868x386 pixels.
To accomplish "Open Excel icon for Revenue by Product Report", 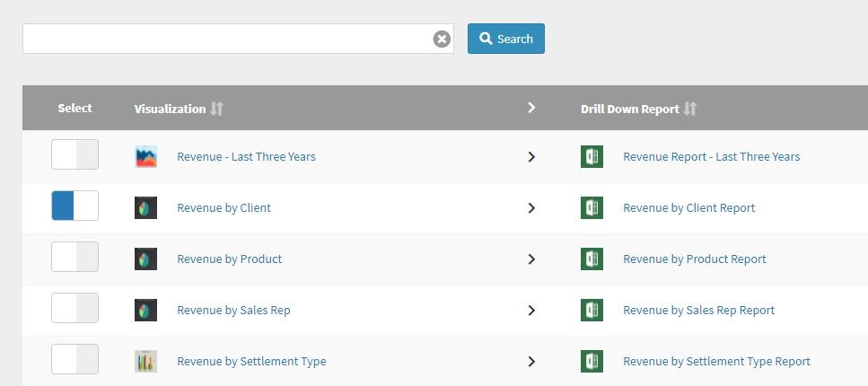I will click(592, 259).
